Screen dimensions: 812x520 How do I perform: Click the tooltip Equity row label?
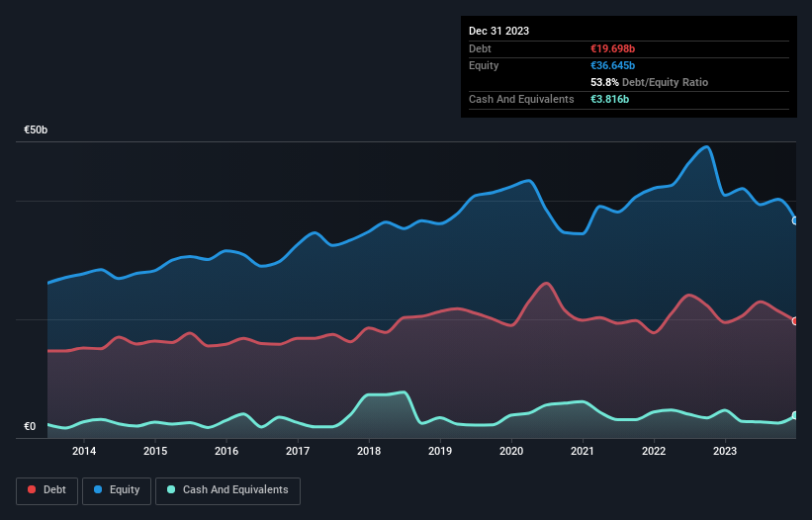point(484,65)
